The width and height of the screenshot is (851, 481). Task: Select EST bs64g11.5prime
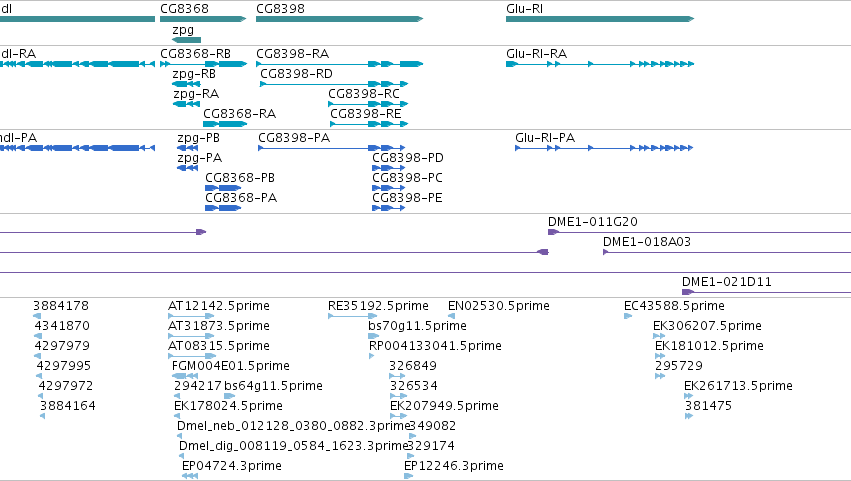coord(274,387)
